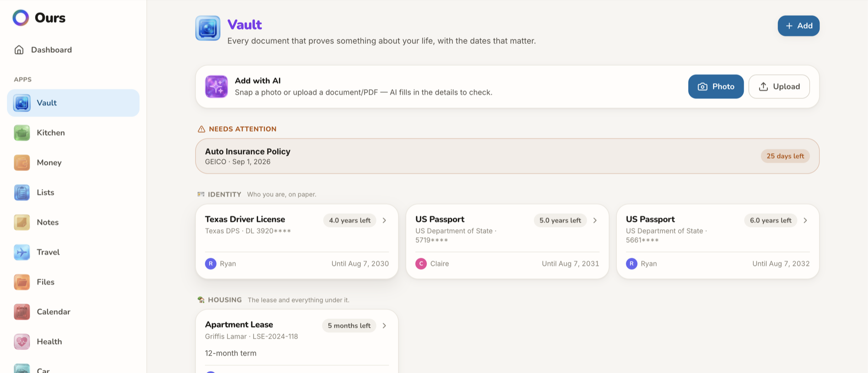The image size is (868, 373).
Task: Expand the Apartment Lease chevron
Action: 384,325
